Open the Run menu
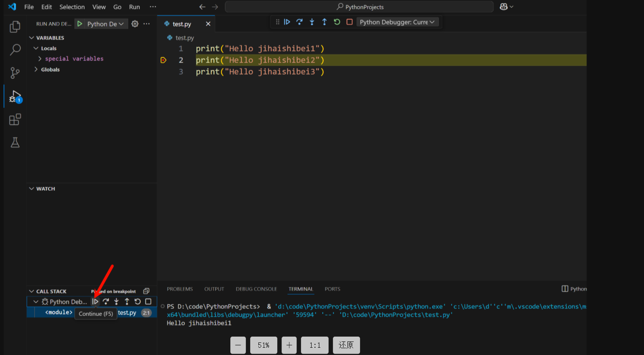The width and height of the screenshot is (644, 355). coord(134,7)
